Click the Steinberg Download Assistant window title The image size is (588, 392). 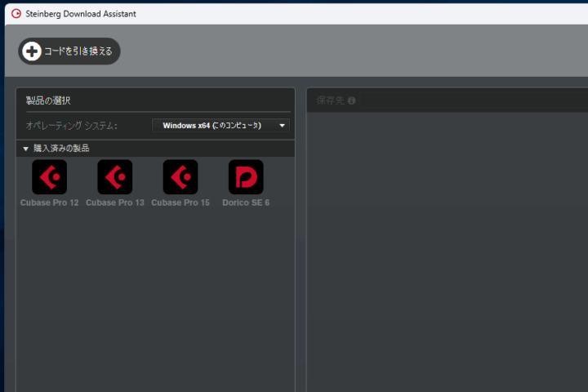[x=81, y=14]
